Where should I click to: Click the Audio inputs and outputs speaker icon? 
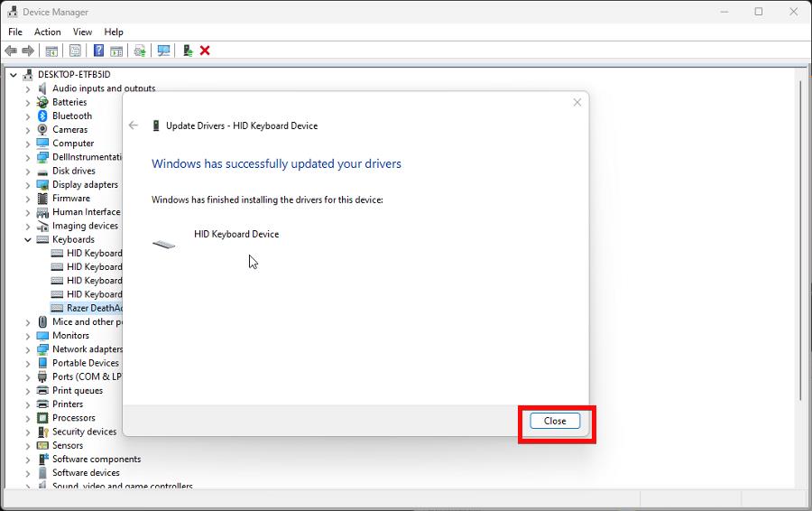42,88
